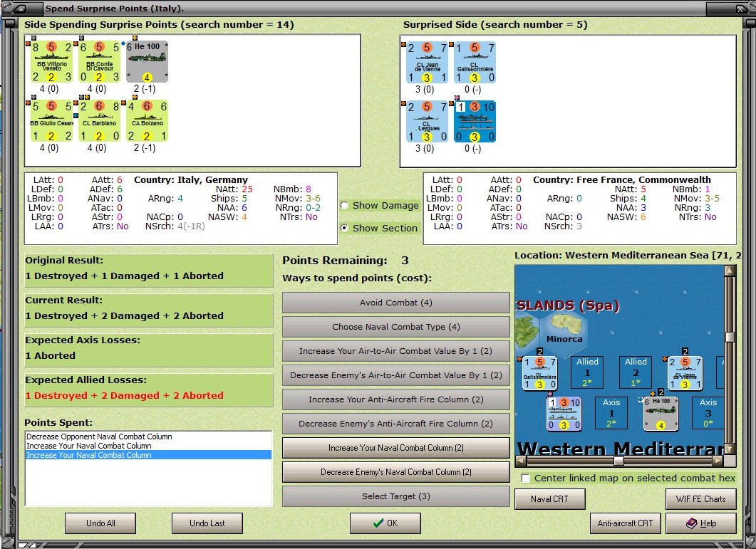The image size is (756, 549).
Task: Open the Naval CRT chart
Action: (549, 499)
